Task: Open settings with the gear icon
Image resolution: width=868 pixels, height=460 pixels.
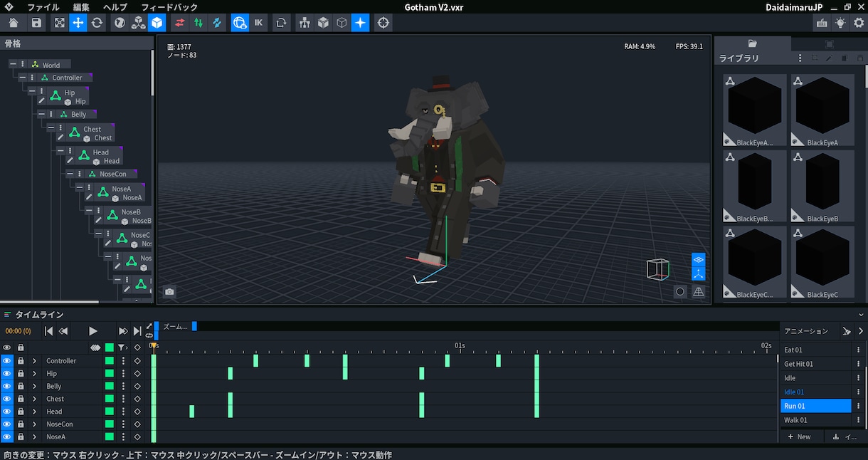Action: 859,23
